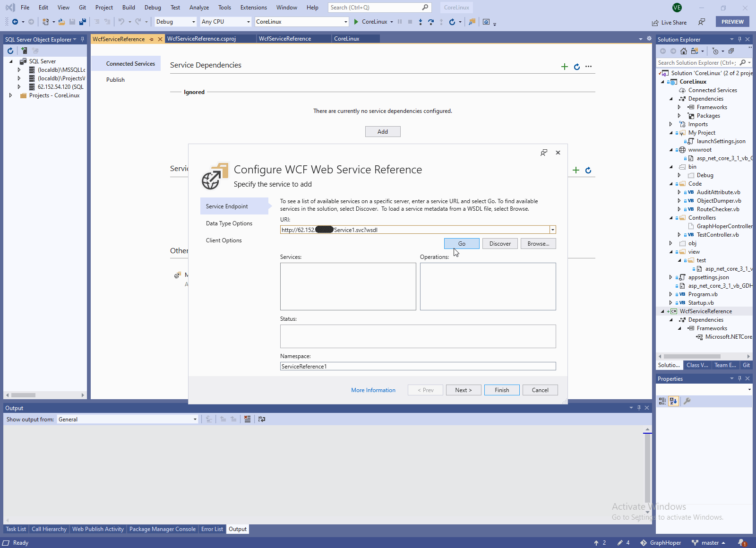
Task: Pin the Solution Explorer panel
Action: 740,39
